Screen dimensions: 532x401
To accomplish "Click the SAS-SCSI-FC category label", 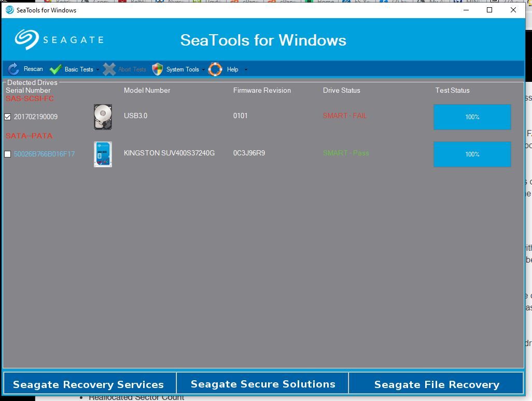I will [30, 98].
